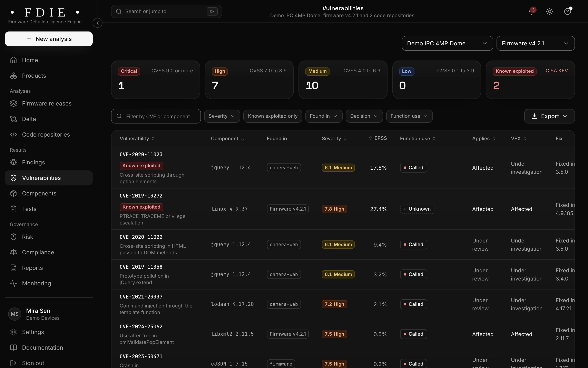
Task: Select the Critical summary card
Action: click(x=156, y=80)
